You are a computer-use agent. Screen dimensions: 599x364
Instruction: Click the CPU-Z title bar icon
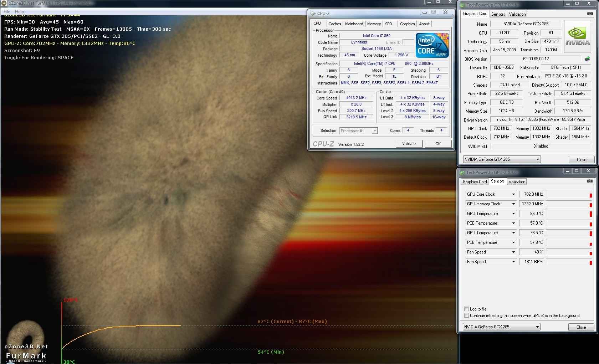tap(313, 13)
